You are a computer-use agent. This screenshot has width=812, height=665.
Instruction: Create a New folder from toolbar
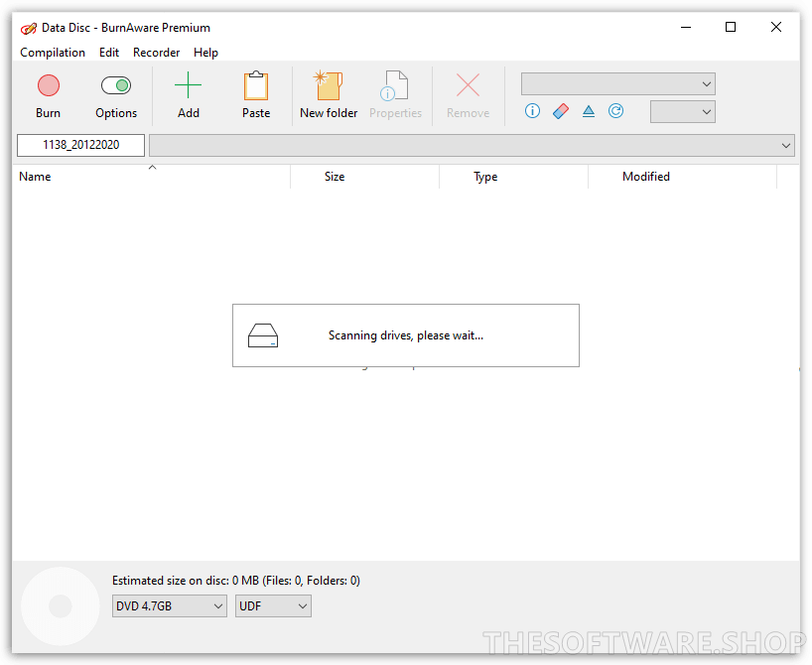329,86
